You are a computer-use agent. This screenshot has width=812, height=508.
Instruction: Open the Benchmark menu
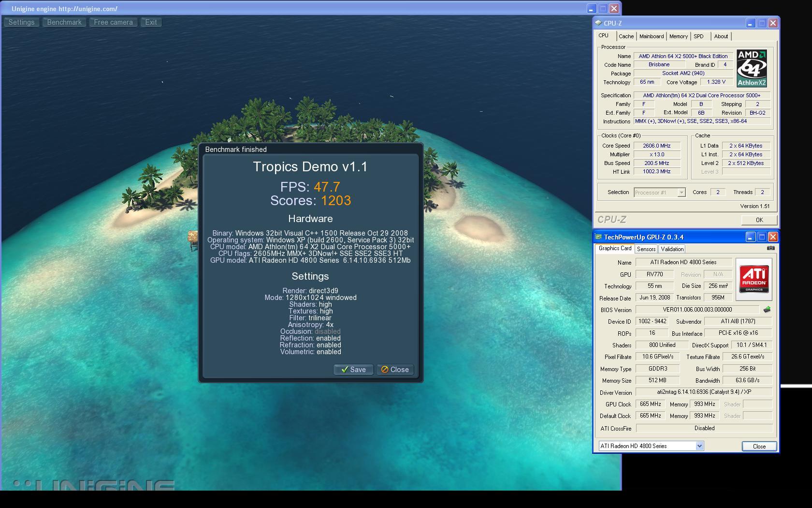64,22
